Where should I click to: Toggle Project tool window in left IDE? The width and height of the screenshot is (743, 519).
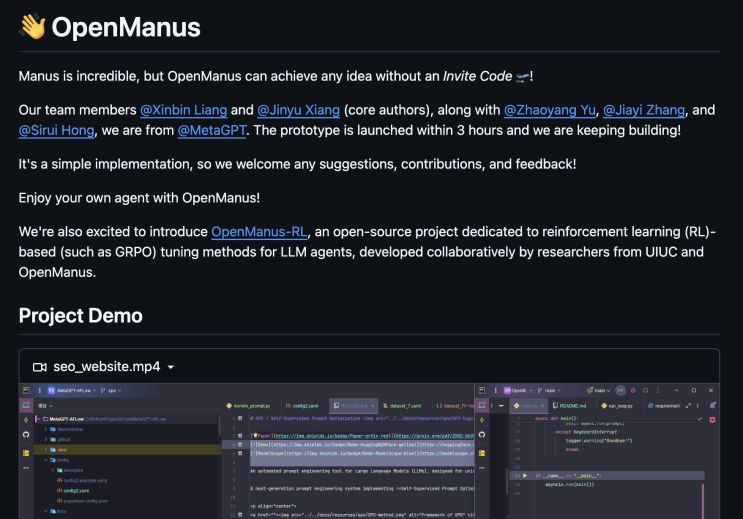[26, 405]
